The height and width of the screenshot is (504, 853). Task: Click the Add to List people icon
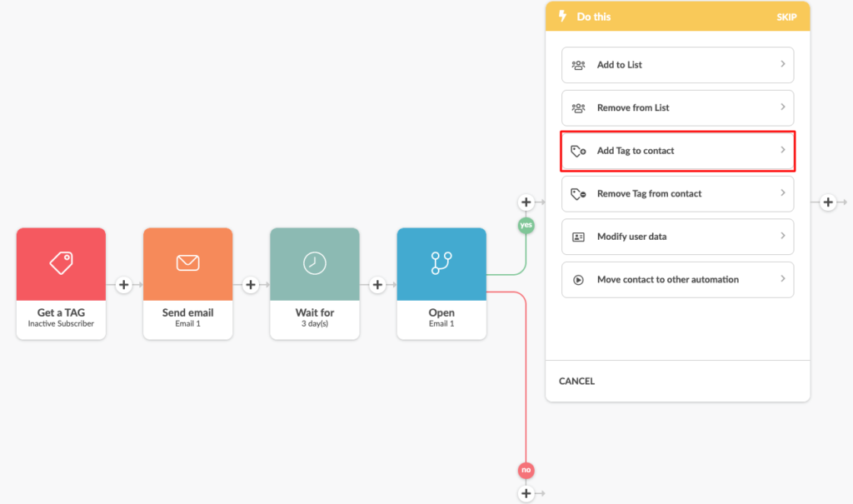(578, 65)
